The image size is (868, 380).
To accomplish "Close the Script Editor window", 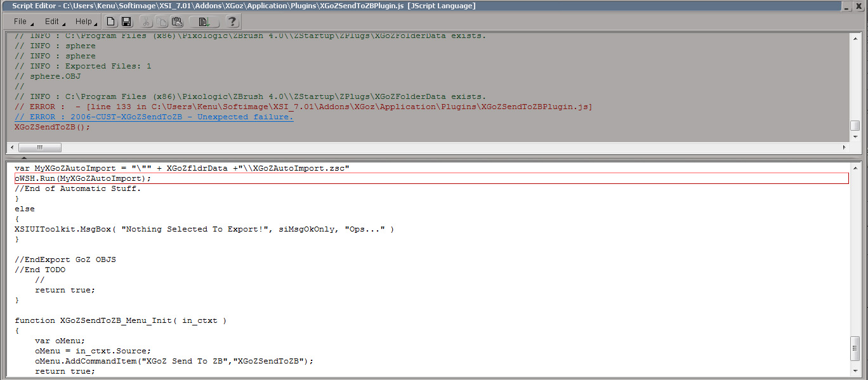I will click(x=858, y=6).
